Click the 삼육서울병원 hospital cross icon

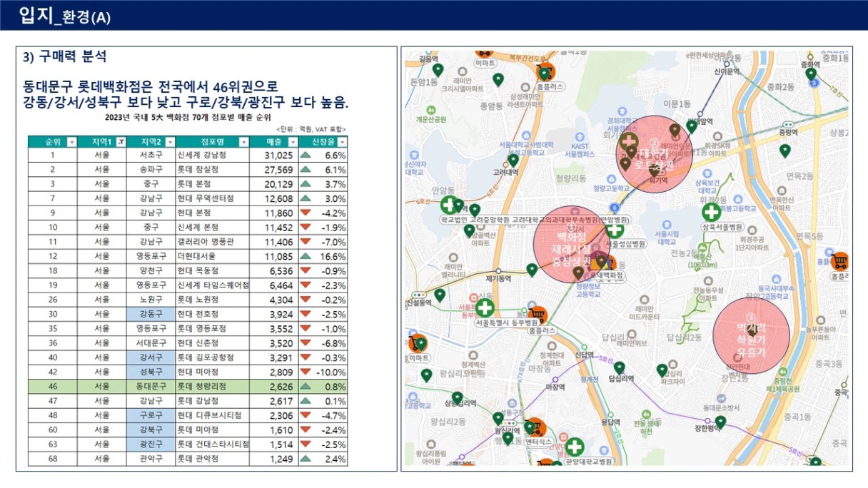point(711,212)
